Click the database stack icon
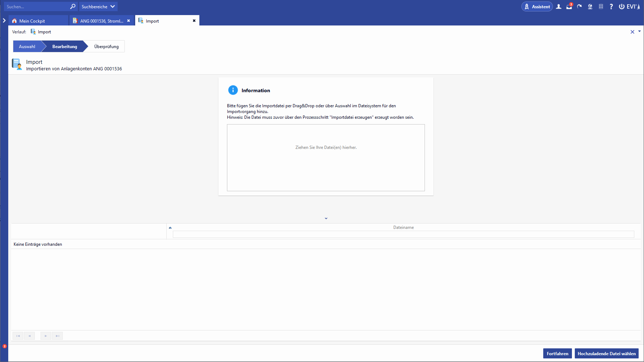644x362 pixels. pyautogui.click(x=601, y=6)
